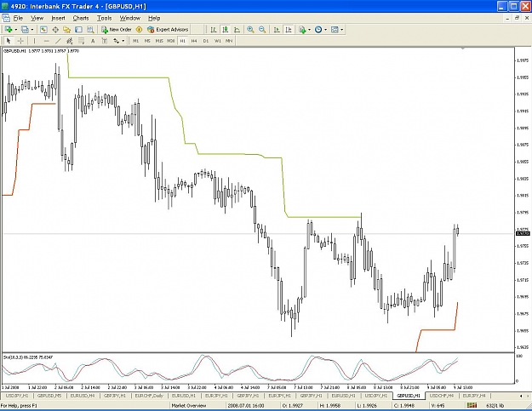
Task: Expand the Arrows objects dropdown
Action: [x=123, y=41]
